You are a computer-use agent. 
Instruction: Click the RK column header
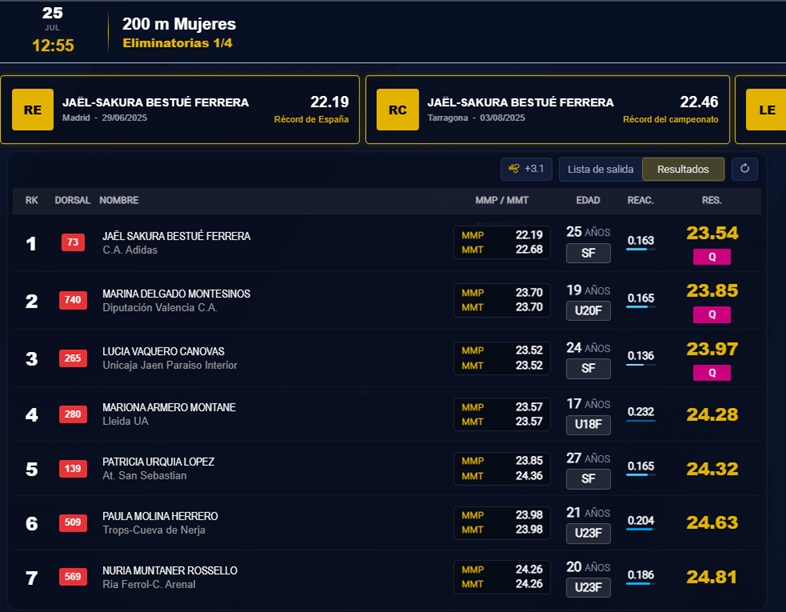tap(32, 200)
